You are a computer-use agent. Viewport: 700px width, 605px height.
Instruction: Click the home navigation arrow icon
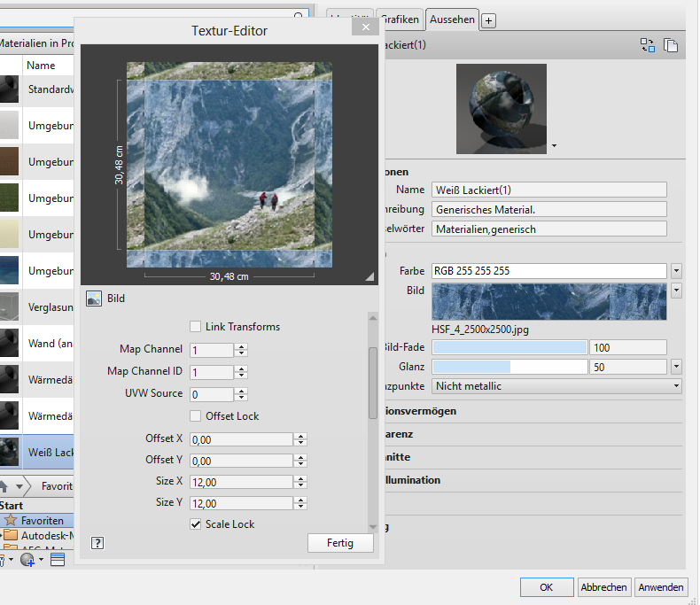[x=4, y=486]
